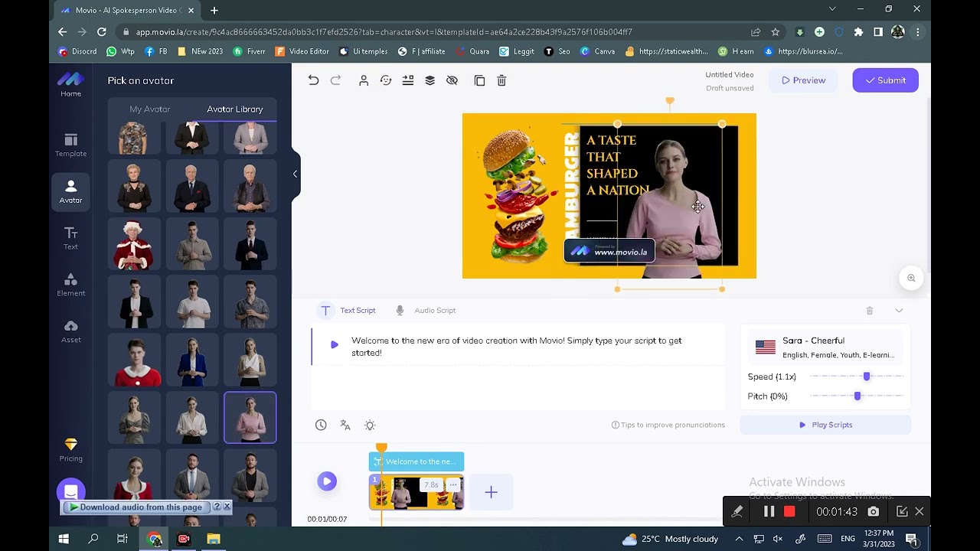Toggle the hide element eye icon
Screen dimensions: 980x551
[x=452, y=80]
